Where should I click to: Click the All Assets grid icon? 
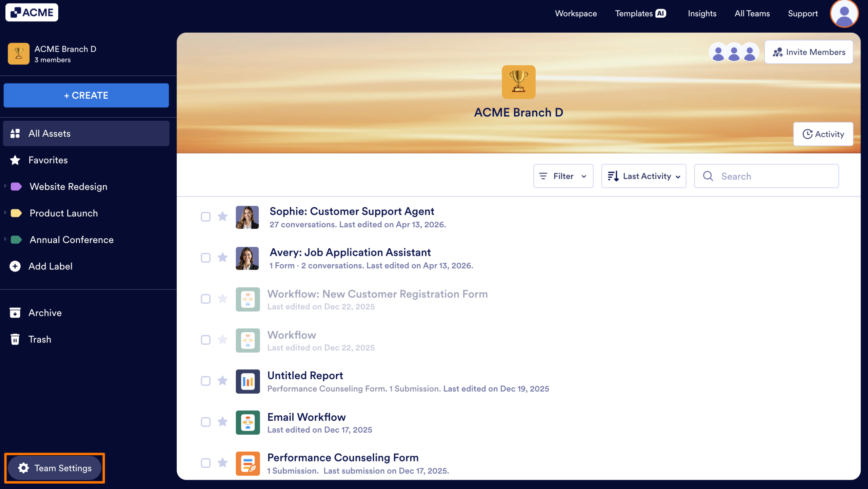[x=15, y=133]
